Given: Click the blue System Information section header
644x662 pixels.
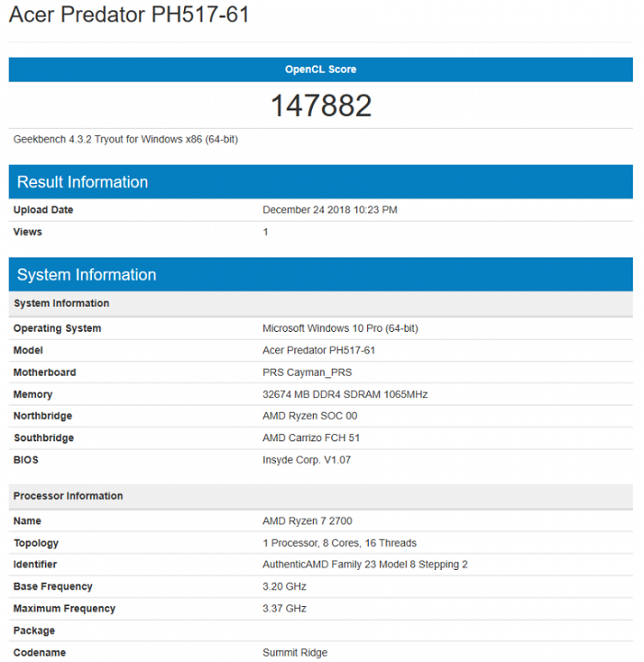Looking at the screenshot, I should (x=321, y=275).
